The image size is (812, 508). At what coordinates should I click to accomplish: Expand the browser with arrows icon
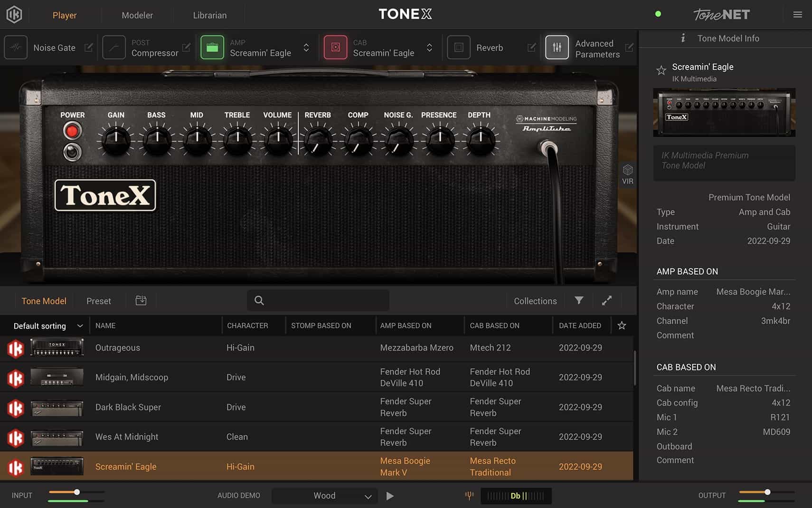[607, 300]
